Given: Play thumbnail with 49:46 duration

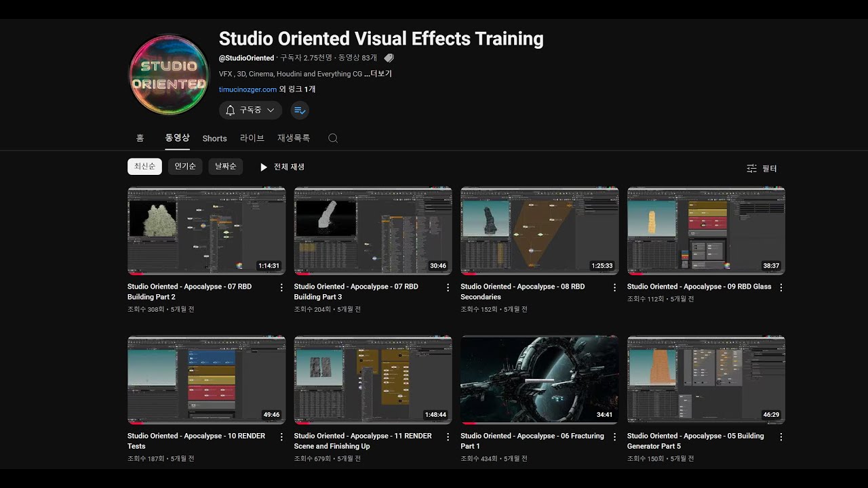Looking at the screenshot, I should pos(206,380).
